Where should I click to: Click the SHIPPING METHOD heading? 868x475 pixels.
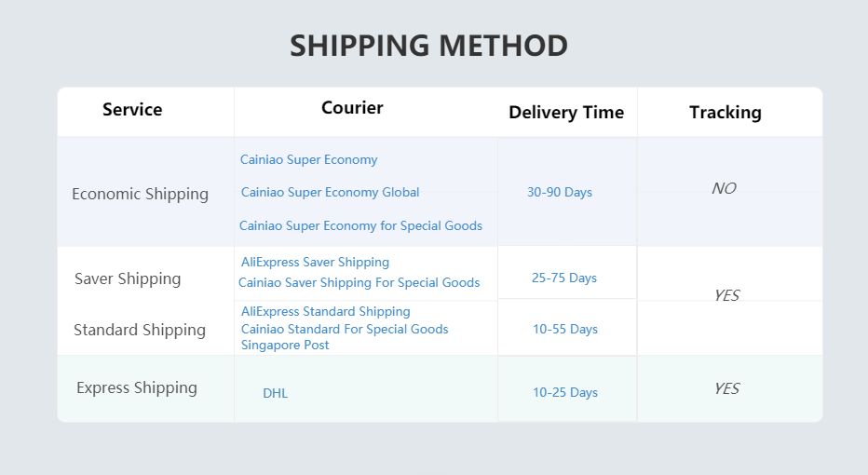428,46
